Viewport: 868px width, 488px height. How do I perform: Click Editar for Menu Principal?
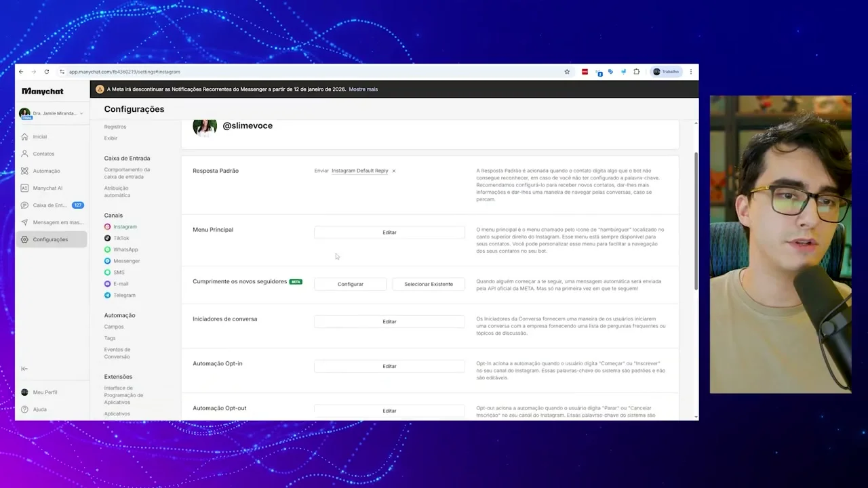pyautogui.click(x=389, y=232)
